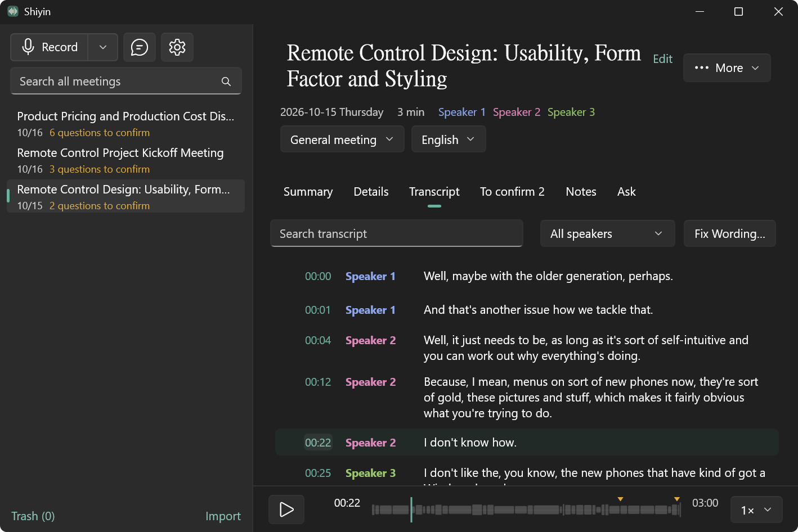Expand the Record options dropdown arrow
This screenshot has height=532, width=798.
tap(103, 47)
